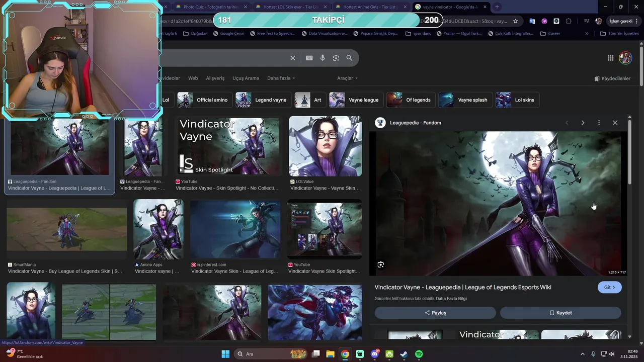This screenshot has height=362, width=644.
Task: Open Windows Start menu
Action: click(225, 354)
